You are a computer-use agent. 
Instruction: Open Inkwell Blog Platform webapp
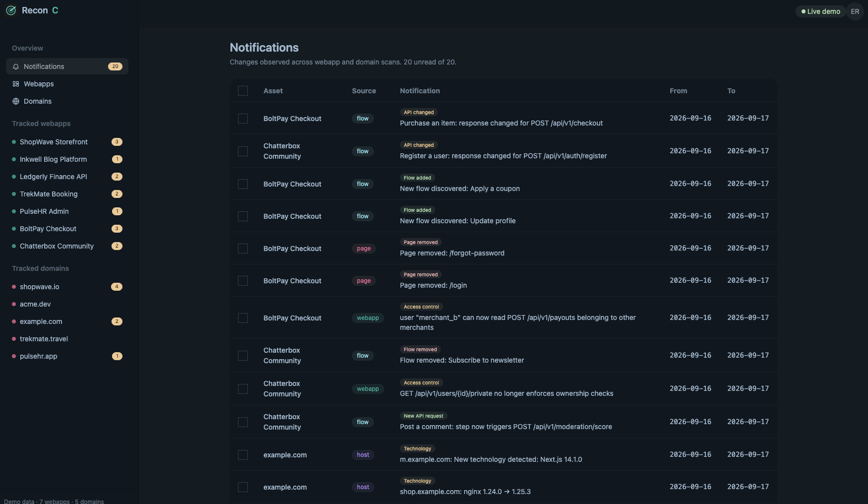pos(67,159)
